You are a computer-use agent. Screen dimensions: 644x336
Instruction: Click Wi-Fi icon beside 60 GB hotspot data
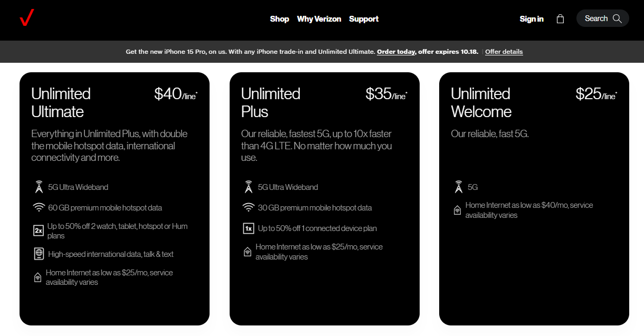39,208
